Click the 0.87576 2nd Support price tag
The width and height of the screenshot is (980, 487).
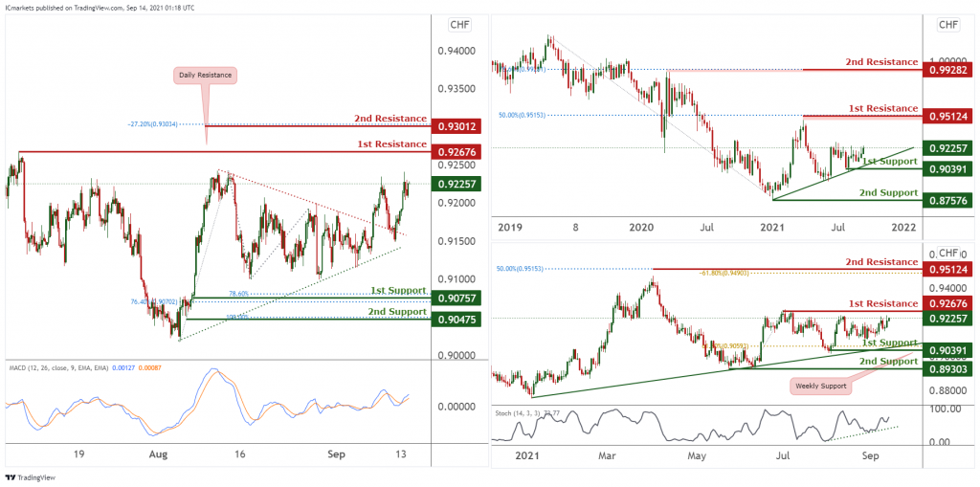948,201
